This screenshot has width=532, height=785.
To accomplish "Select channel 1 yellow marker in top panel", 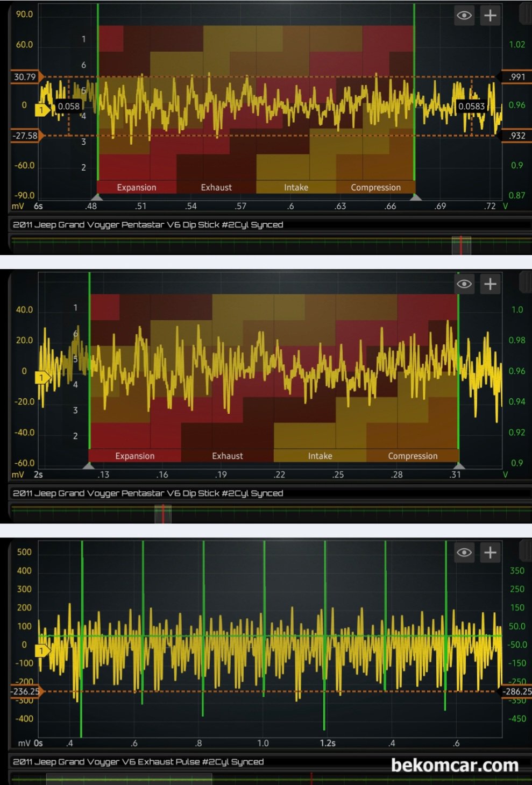I will 42,110.
